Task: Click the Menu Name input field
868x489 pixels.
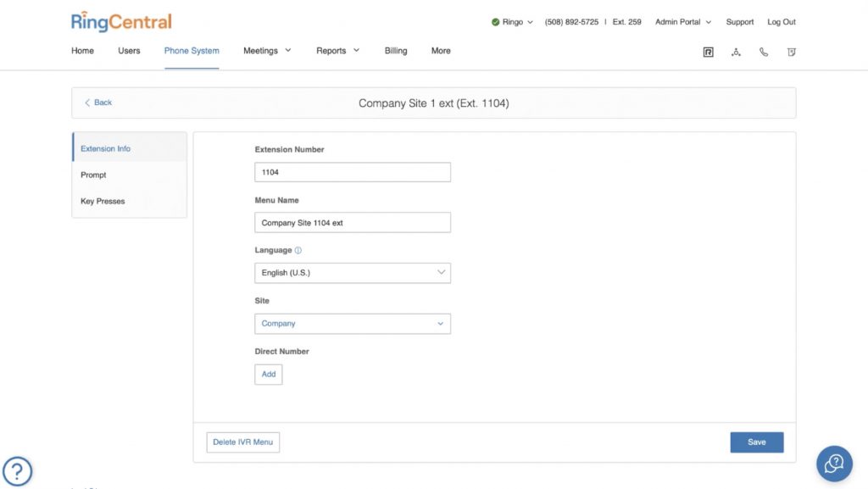Action: pos(353,222)
